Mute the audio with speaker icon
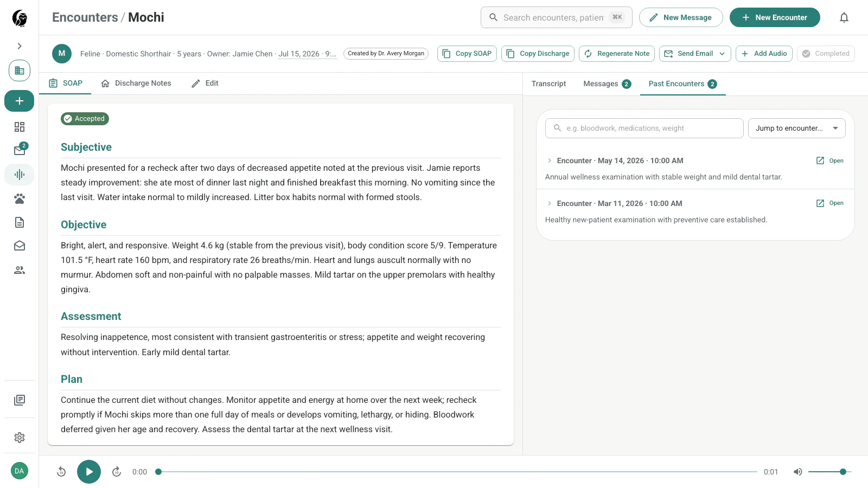Screen dimensions: 868x488 [798, 472]
